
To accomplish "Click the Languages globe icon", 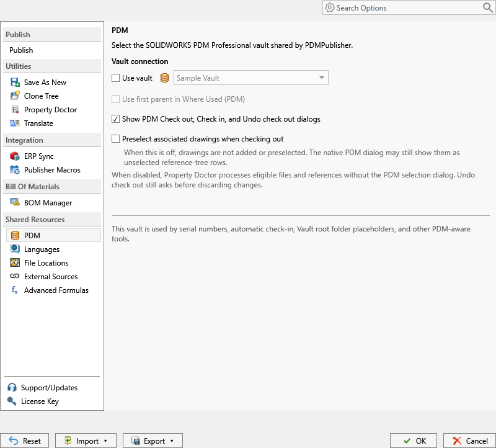I will pyautogui.click(x=15, y=249).
